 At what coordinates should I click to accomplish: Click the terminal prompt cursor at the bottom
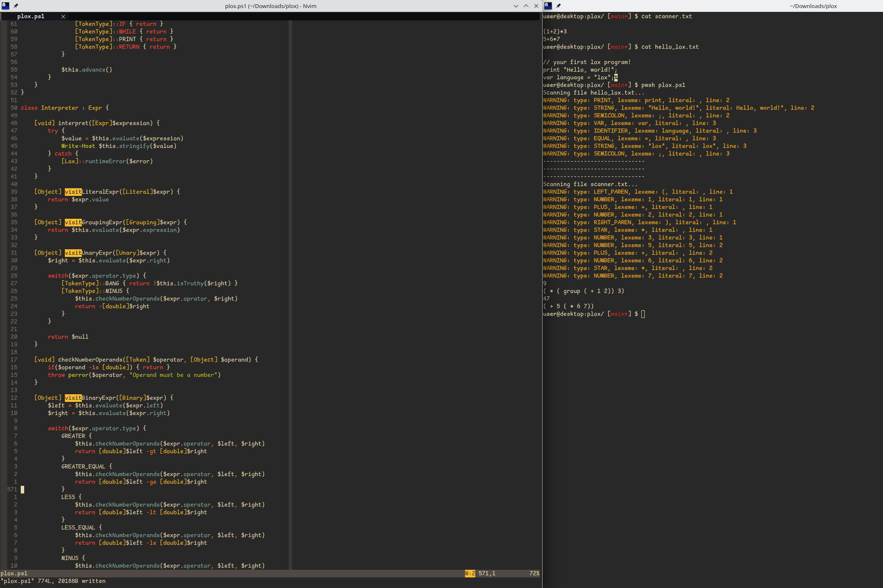tap(643, 314)
